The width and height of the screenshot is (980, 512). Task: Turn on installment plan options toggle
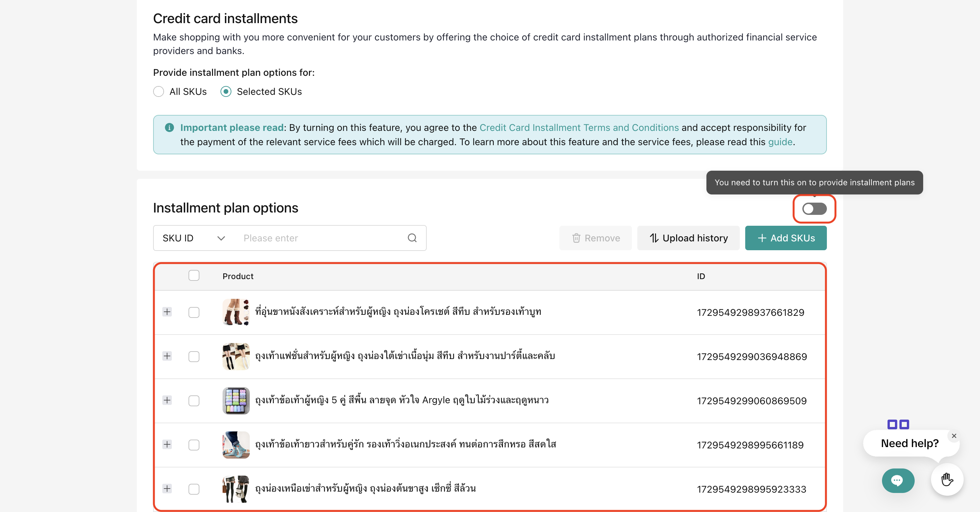point(814,209)
